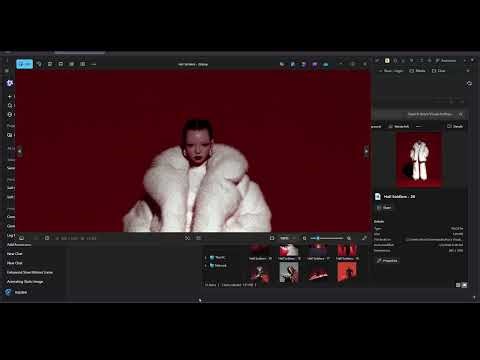The width and height of the screenshot is (480, 360).
Task: Clear the Explorer search box with the X
Action: (x=461, y=114)
